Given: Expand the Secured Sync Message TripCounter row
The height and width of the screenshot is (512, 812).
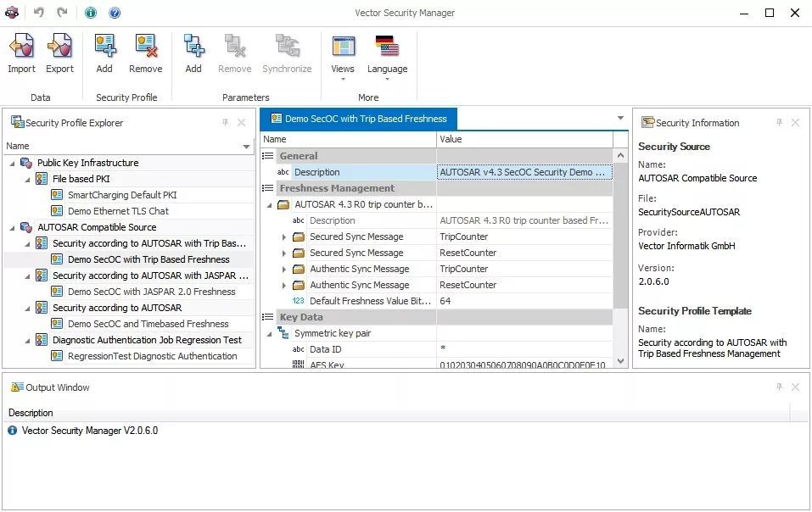Looking at the screenshot, I should [283, 237].
